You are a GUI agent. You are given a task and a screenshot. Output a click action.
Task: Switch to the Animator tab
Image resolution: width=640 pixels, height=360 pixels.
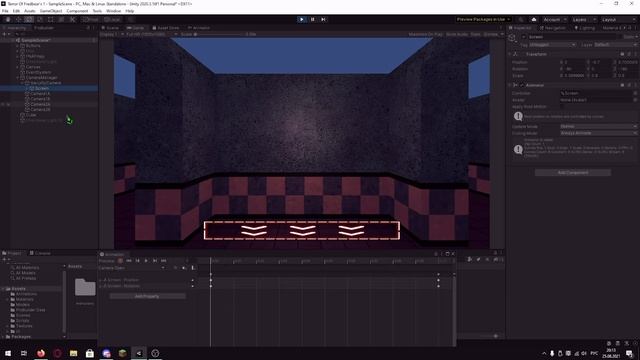pyautogui.click(x=199, y=28)
